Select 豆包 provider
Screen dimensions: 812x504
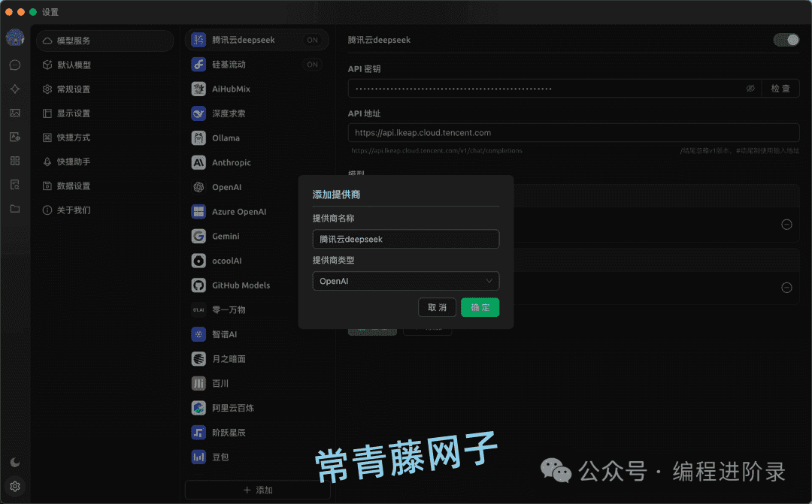(x=256, y=457)
